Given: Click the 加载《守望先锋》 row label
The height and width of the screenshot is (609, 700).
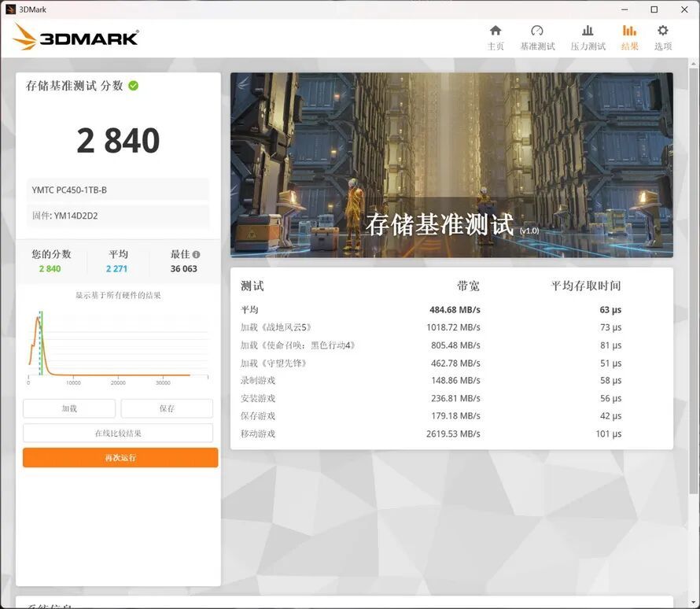Looking at the screenshot, I should tap(274, 363).
